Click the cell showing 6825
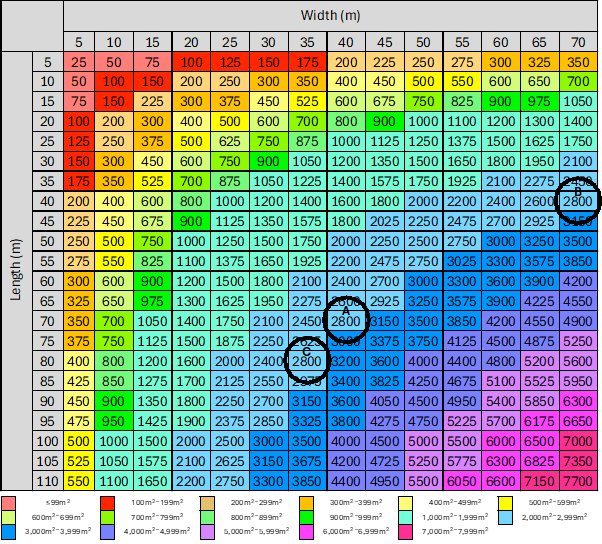The height and width of the screenshot is (544, 602). pyautogui.click(x=539, y=461)
